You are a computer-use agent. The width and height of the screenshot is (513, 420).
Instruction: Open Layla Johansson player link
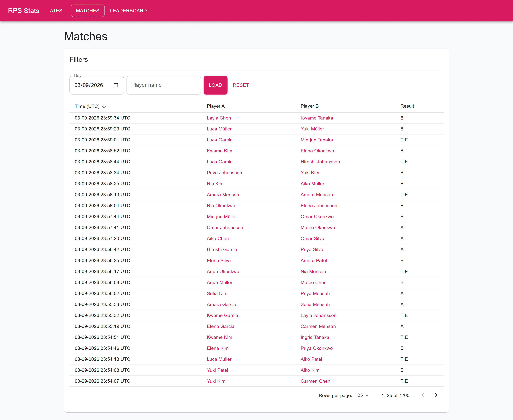pos(318,315)
